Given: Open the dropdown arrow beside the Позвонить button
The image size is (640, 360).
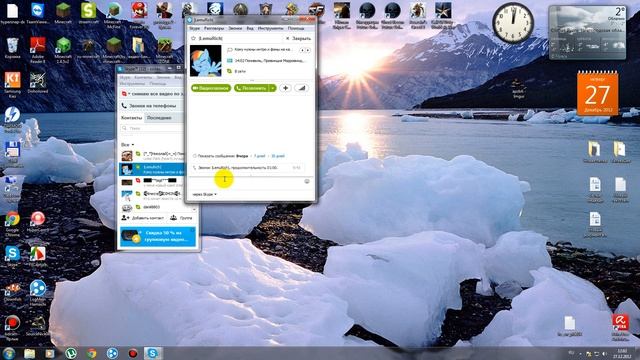Looking at the screenshot, I should point(273,88).
